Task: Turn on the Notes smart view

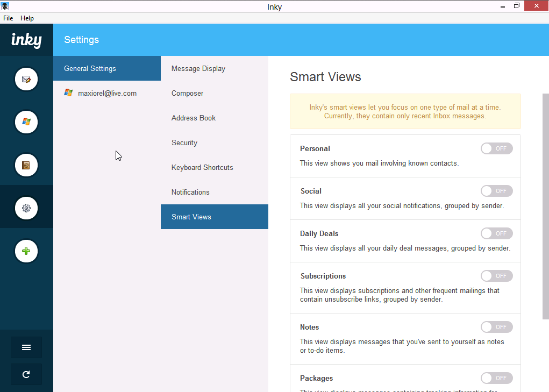Action: pos(496,327)
